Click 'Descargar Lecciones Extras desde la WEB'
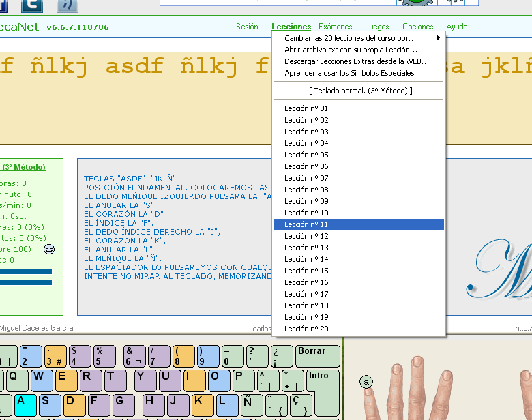The image size is (532, 420). [357, 61]
